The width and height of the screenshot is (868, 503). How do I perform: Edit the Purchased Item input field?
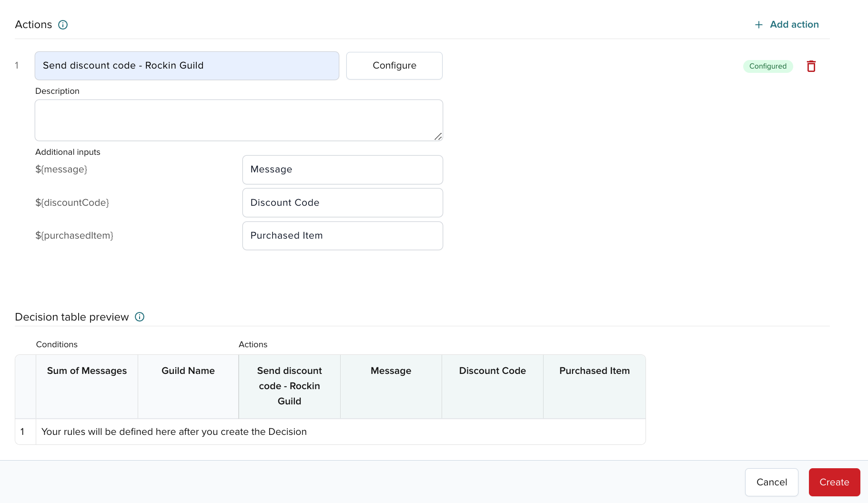(342, 236)
